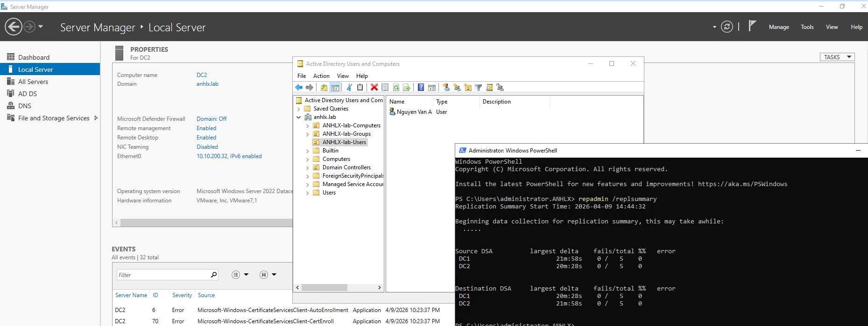This screenshot has width=868, height=326.
Task: Open the View menu in ADUC
Action: [343, 76]
